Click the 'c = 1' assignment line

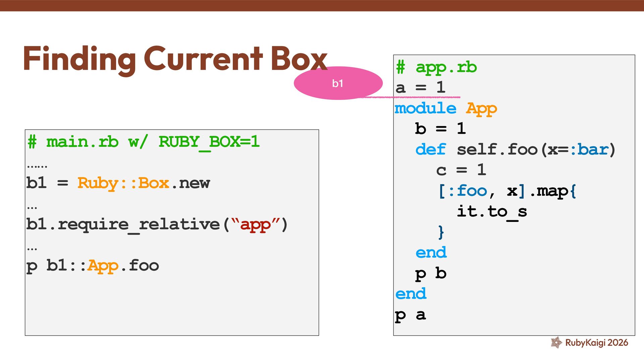(x=461, y=170)
